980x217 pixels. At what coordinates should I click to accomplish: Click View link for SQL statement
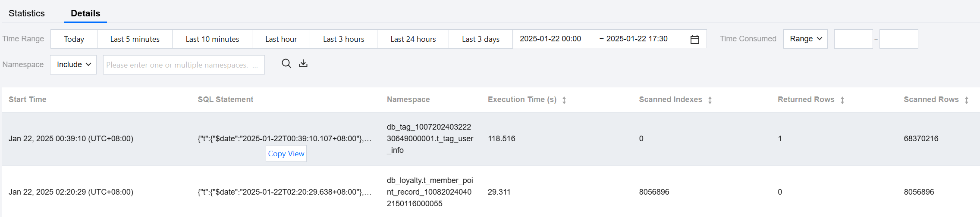pyautogui.click(x=296, y=154)
